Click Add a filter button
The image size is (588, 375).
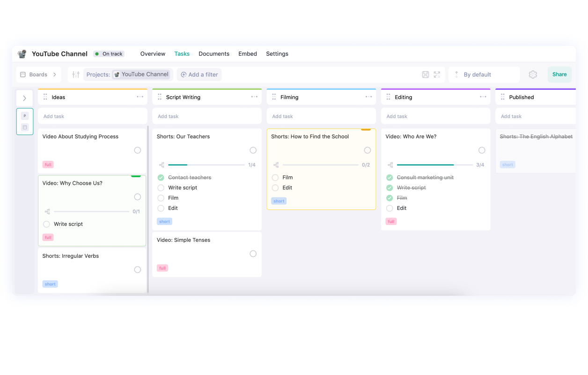pyautogui.click(x=199, y=75)
